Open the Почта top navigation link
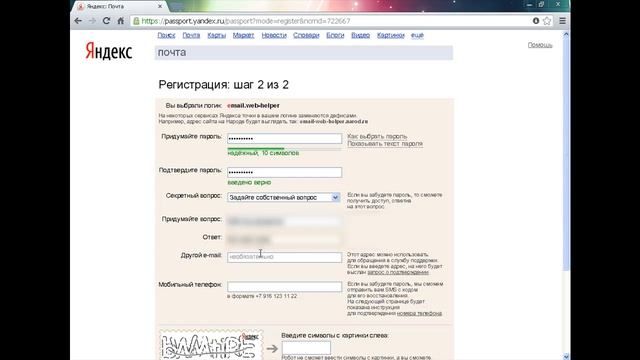The width and height of the screenshot is (640, 360). click(191, 36)
